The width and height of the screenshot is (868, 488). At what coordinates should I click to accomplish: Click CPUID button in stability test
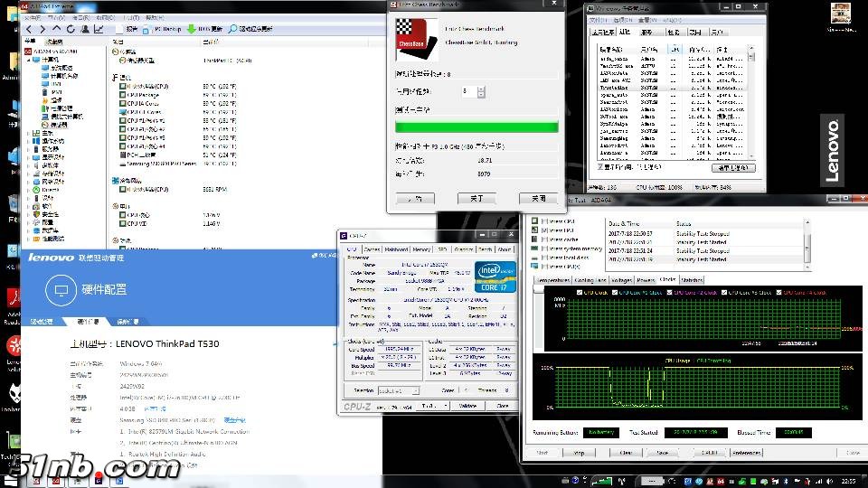(x=709, y=453)
